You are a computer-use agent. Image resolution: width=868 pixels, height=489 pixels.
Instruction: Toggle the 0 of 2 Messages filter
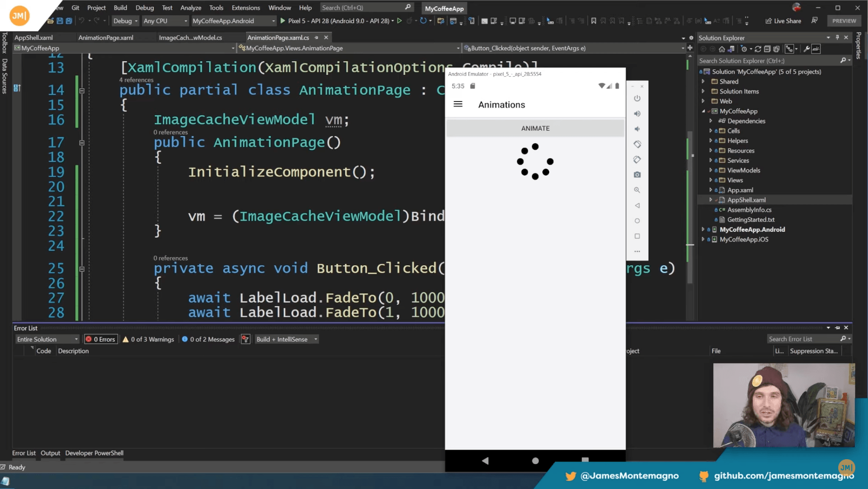click(x=208, y=339)
